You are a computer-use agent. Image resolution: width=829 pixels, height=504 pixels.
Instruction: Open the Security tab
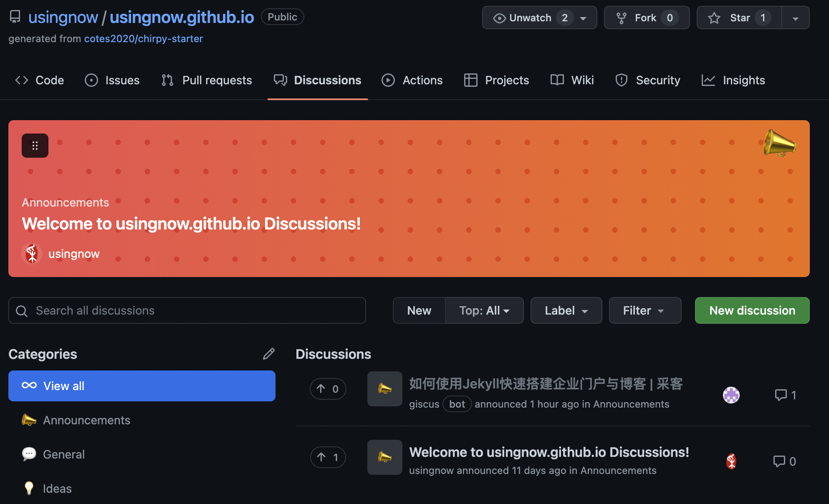tap(648, 80)
